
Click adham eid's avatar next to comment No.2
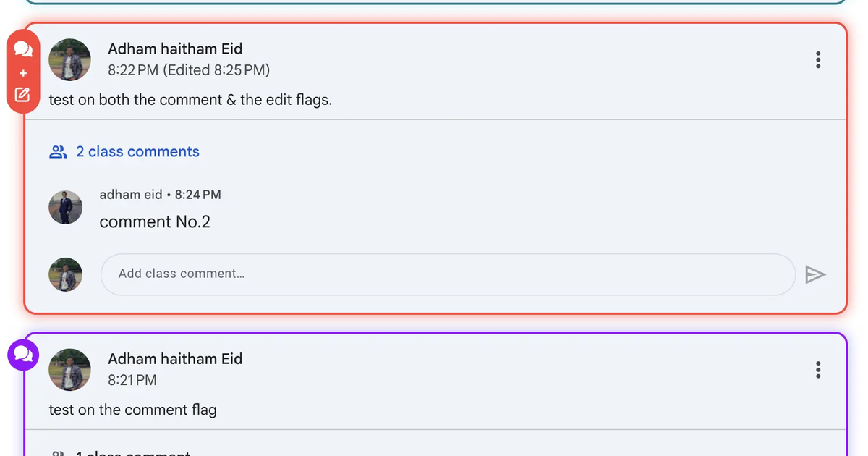65,207
